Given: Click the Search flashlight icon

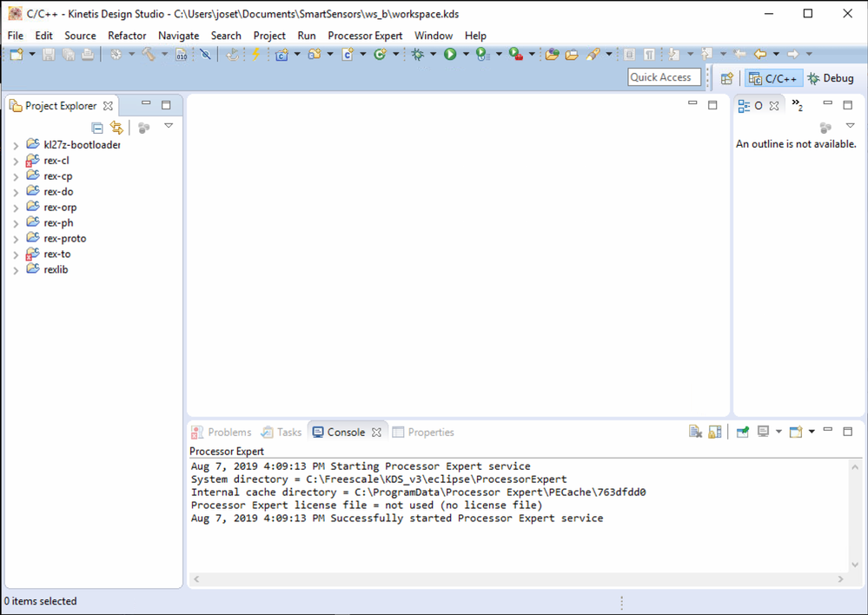Looking at the screenshot, I should 593,54.
